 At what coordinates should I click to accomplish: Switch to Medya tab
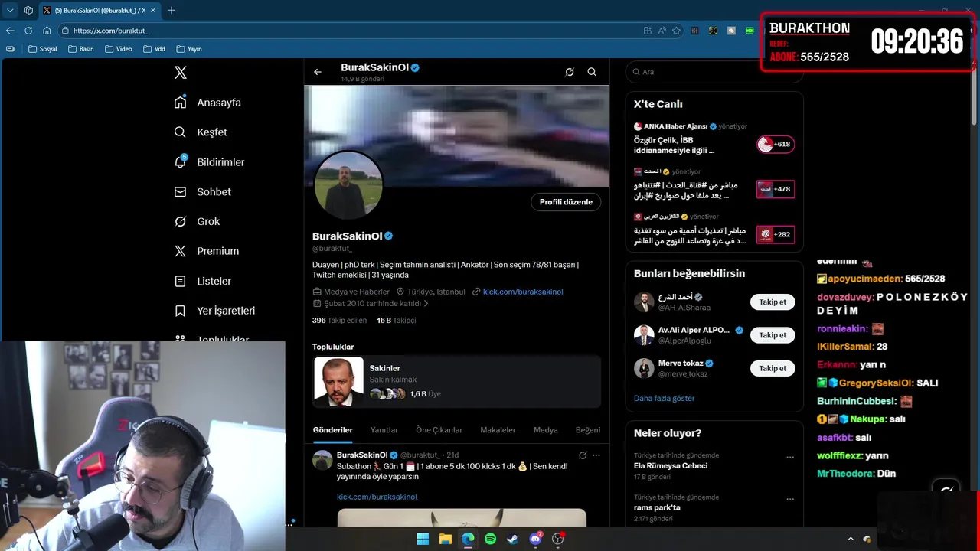pyautogui.click(x=546, y=430)
